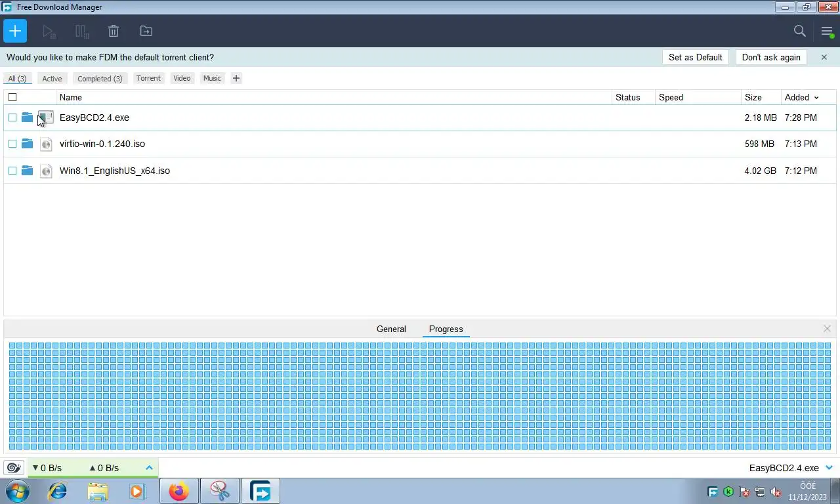Add a new tag filter with plus

236,78
